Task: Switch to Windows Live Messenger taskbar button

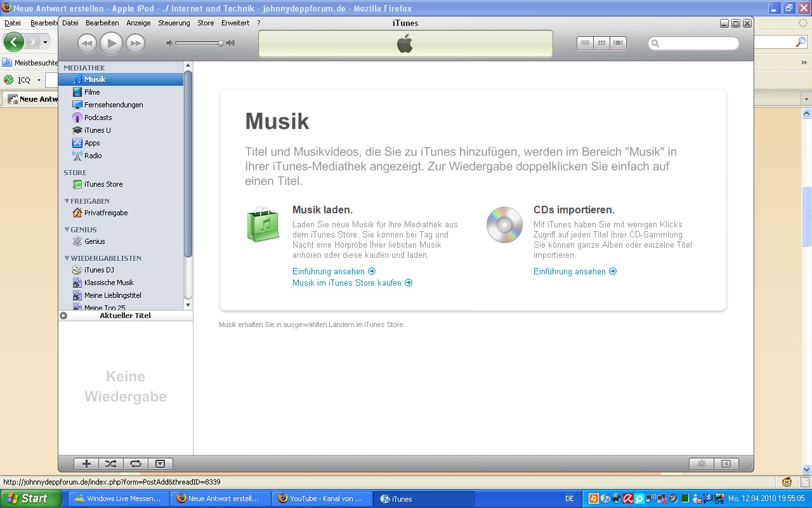Action: pos(119,498)
